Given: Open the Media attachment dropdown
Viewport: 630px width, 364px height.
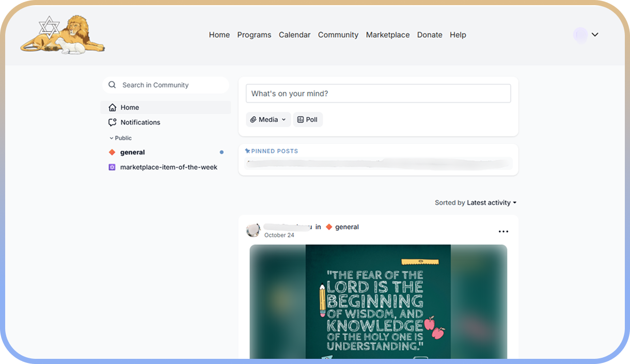Looking at the screenshot, I should pyautogui.click(x=268, y=119).
